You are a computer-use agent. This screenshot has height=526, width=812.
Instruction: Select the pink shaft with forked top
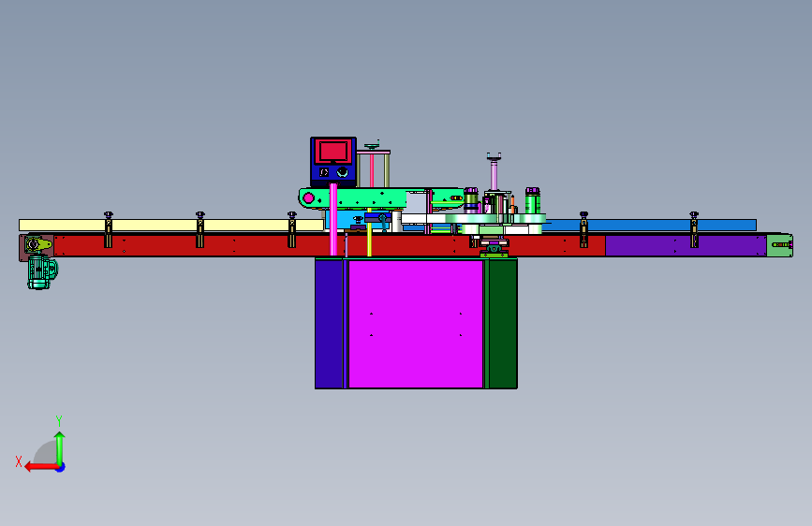click(494, 171)
